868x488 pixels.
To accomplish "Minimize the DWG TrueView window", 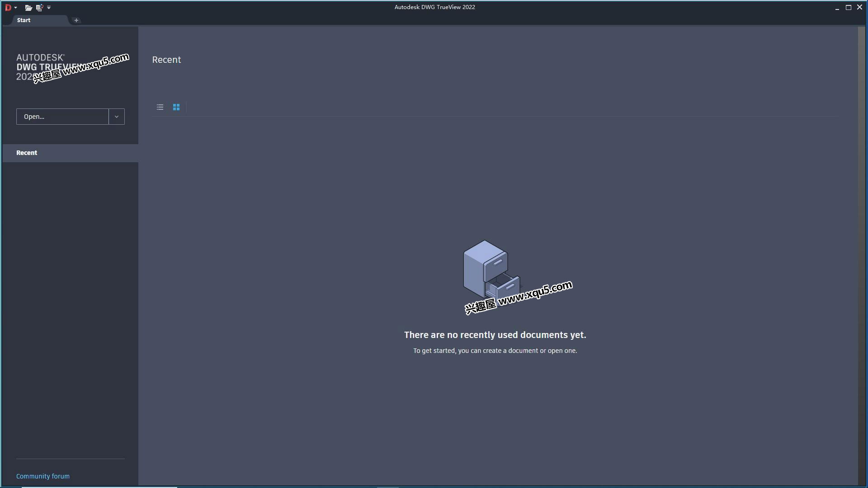I will click(x=837, y=8).
